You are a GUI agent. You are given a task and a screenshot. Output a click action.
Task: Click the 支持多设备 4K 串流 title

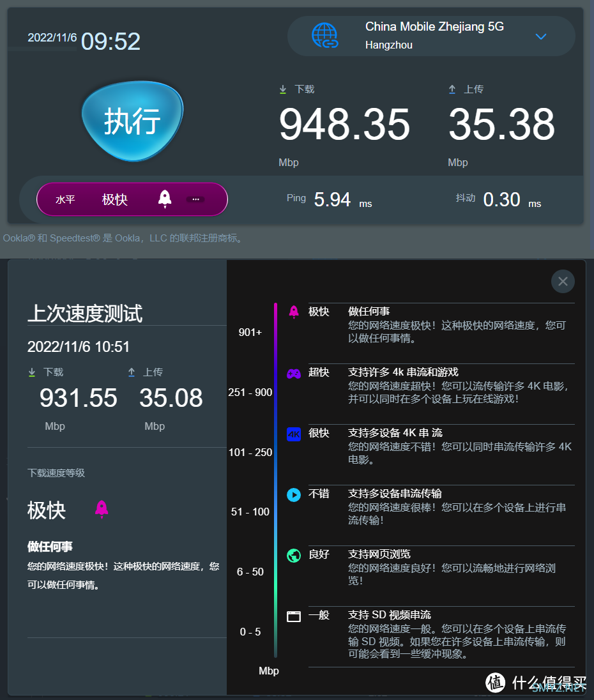click(x=395, y=433)
